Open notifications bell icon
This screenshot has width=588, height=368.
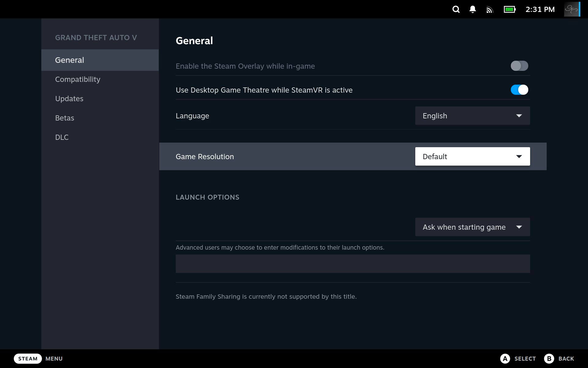click(473, 10)
